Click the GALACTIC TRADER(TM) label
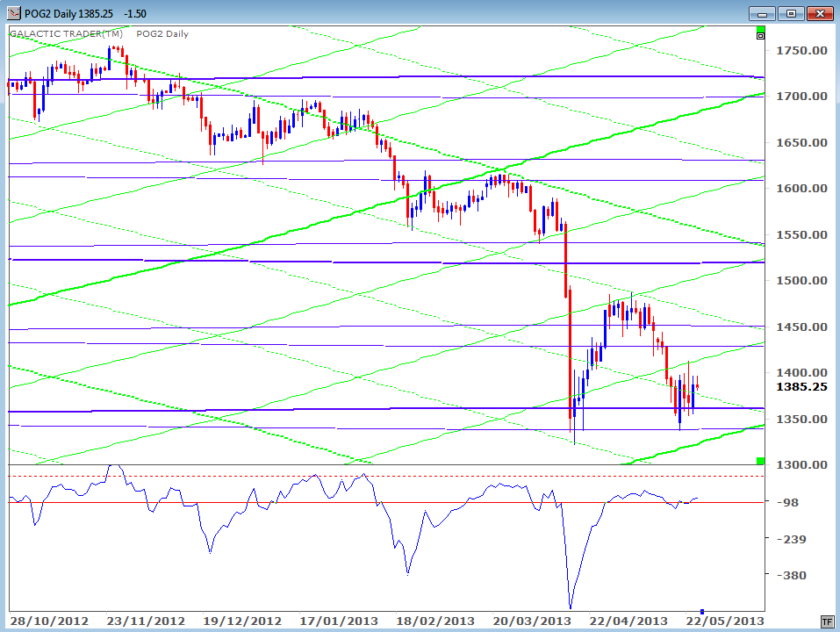 [x=67, y=33]
